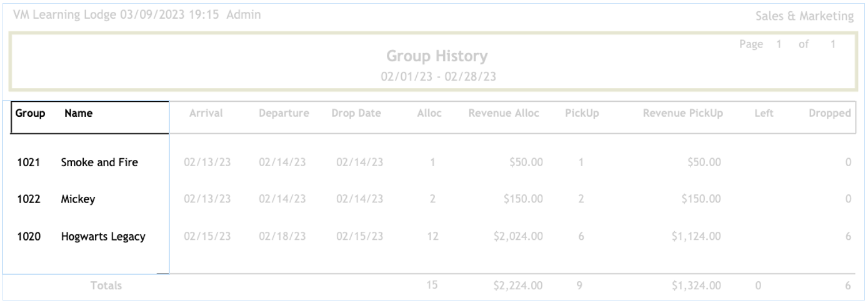868x303 pixels.
Task: Click the Totals row label
Action: point(106,286)
